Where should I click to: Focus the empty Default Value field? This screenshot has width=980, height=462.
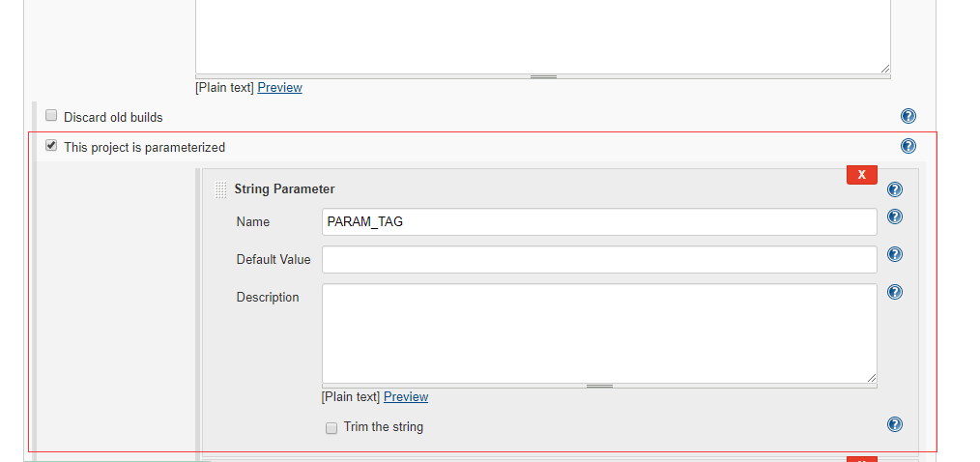coord(599,260)
